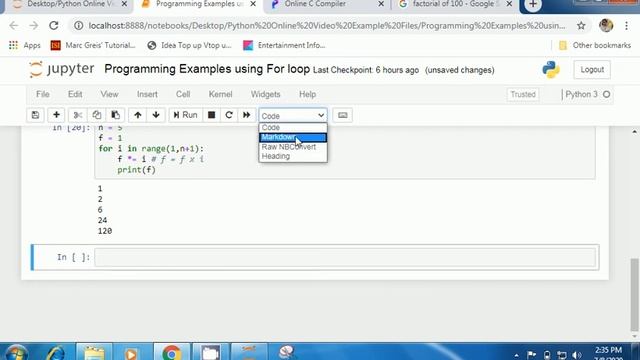Move the selected cell down with arrow

coord(156,115)
